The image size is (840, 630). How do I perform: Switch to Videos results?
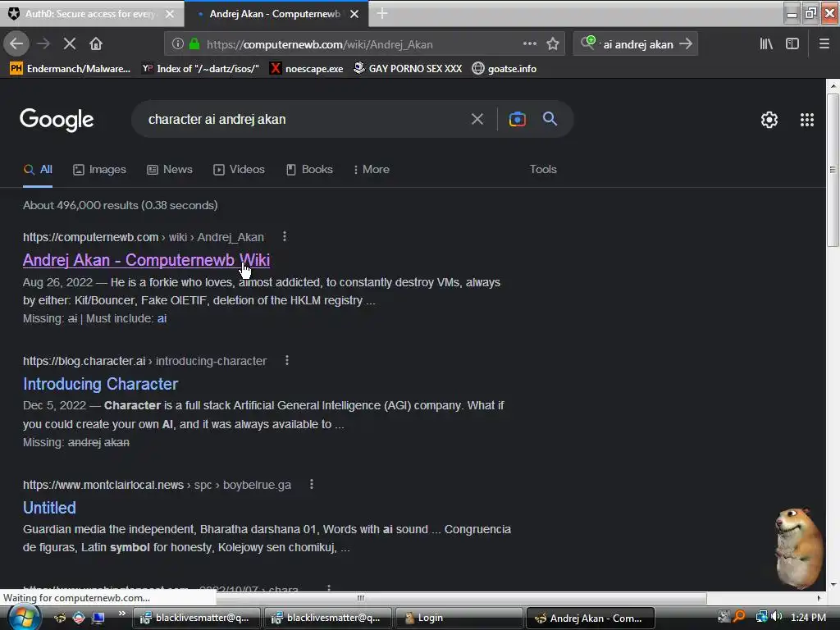239,169
